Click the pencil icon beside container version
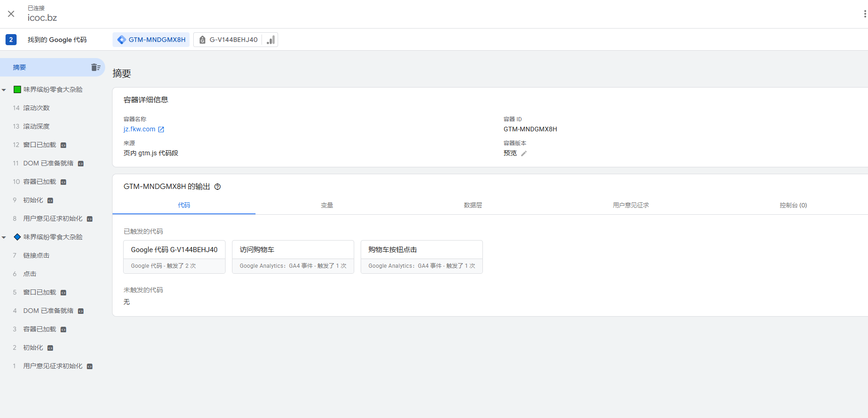 point(523,153)
